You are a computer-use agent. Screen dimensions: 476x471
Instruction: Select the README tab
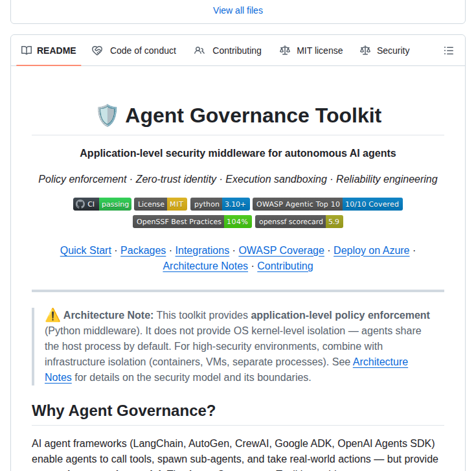[x=49, y=51]
